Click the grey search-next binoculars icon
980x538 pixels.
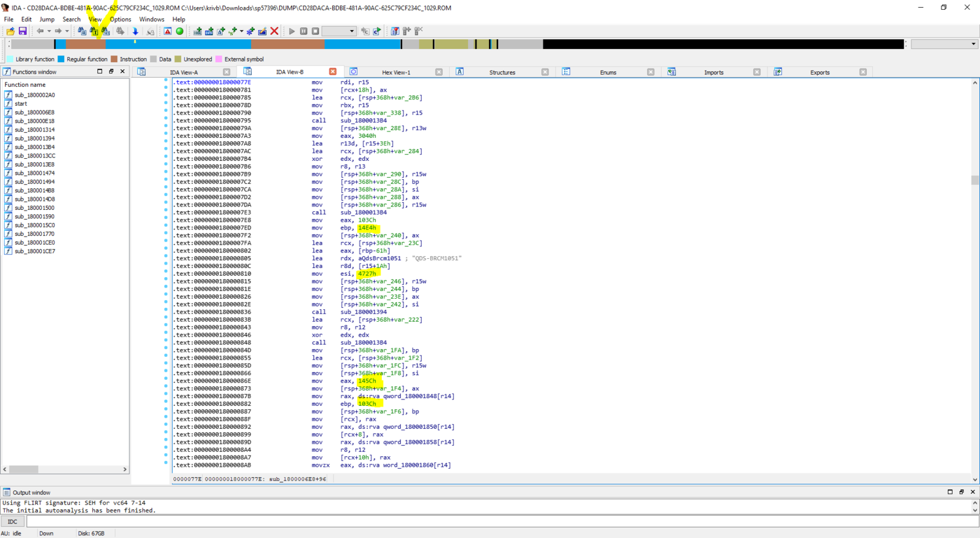[120, 31]
